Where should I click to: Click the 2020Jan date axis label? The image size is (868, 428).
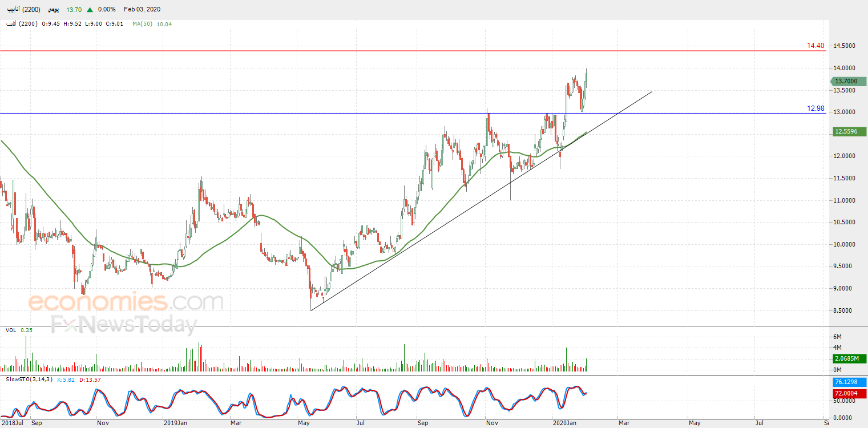pos(564,423)
